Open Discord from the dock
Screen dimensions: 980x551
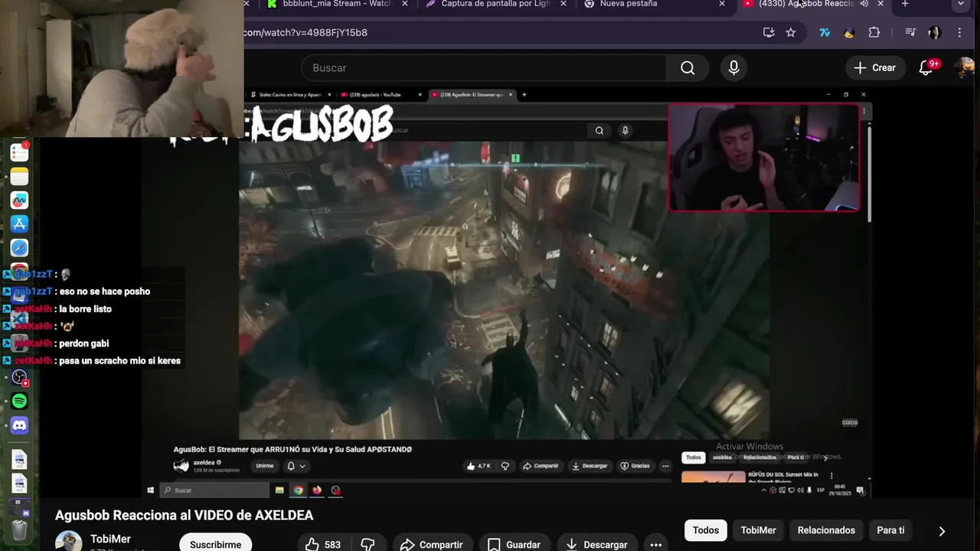(19, 425)
